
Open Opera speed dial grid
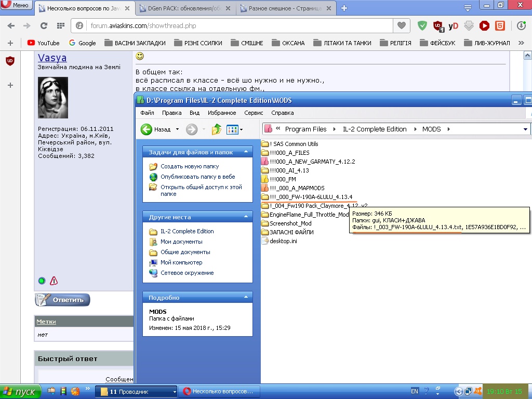[61, 26]
